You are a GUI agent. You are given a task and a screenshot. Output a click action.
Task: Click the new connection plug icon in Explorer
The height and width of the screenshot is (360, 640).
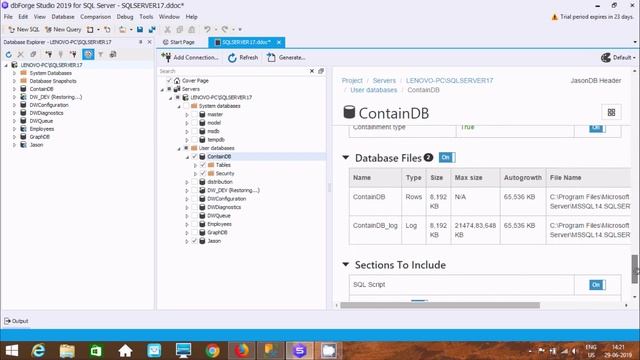(x=49, y=54)
